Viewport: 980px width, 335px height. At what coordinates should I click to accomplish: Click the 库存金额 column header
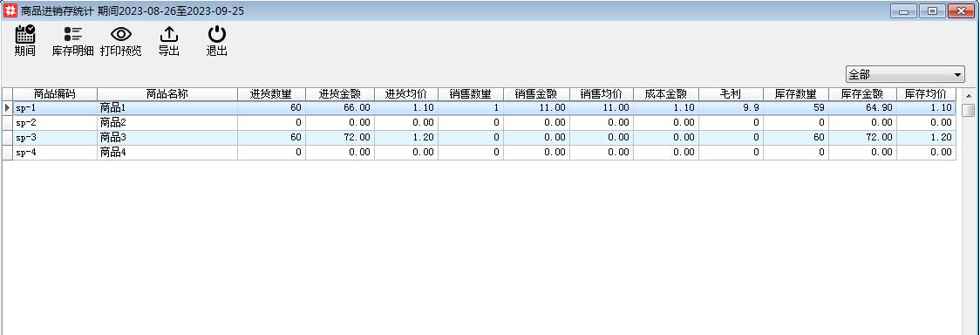(x=862, y=94)
